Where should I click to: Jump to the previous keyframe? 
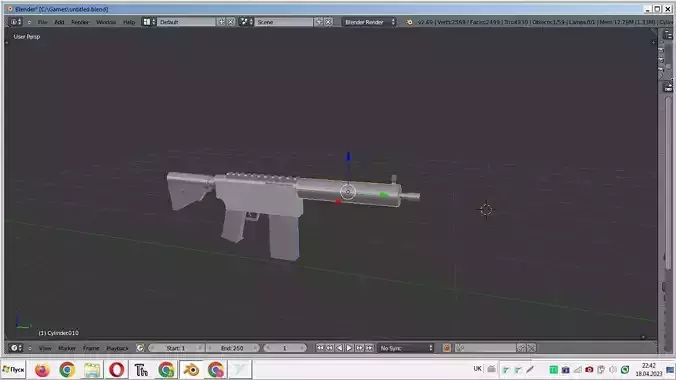[329, 348]
